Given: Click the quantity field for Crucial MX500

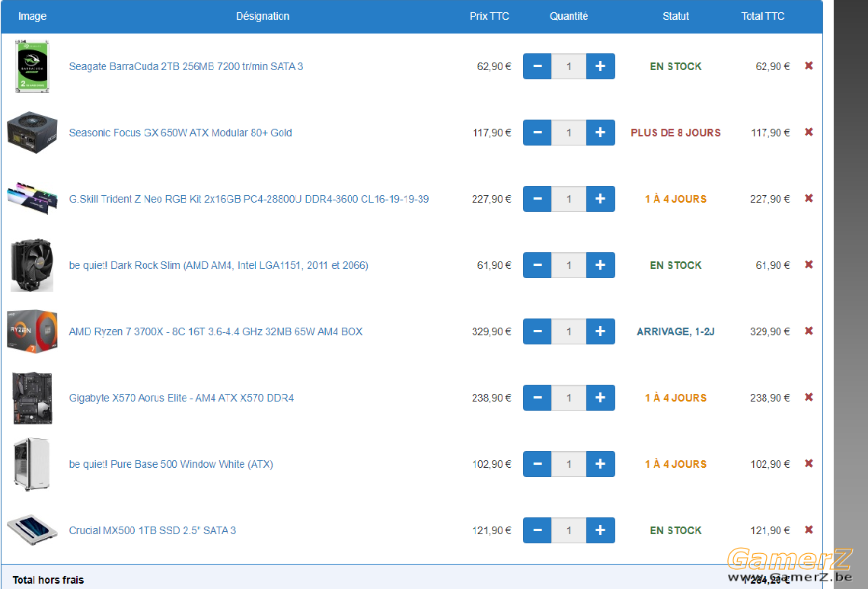Looking at the screenshot, I should tap(569, 530).
